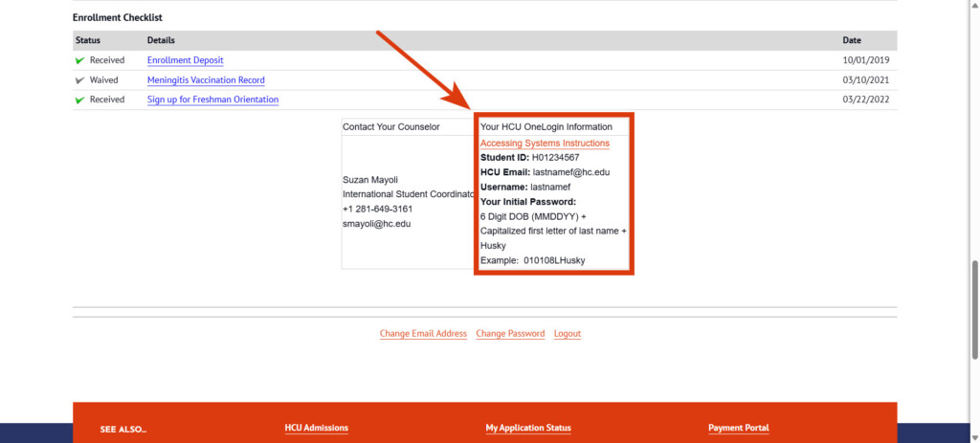980x443 pixels.
Task: Open the Meningitis Vaccination Record link
Action: [x=207, y=80]
